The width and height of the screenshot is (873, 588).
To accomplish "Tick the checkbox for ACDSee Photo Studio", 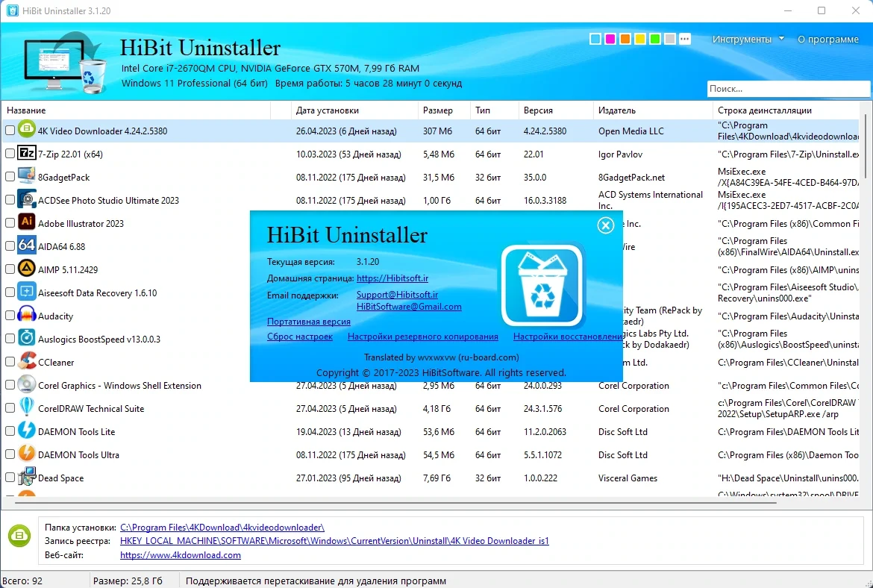I will tap(10, 199).
